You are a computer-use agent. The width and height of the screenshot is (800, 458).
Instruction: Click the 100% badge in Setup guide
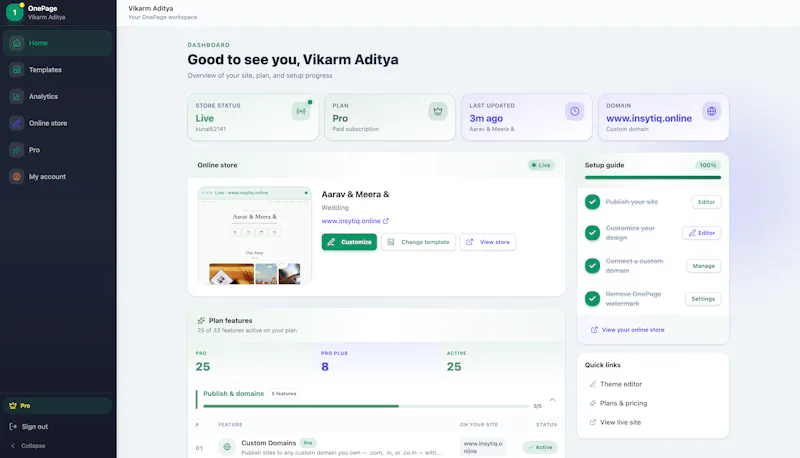click(x=708, y=165)
